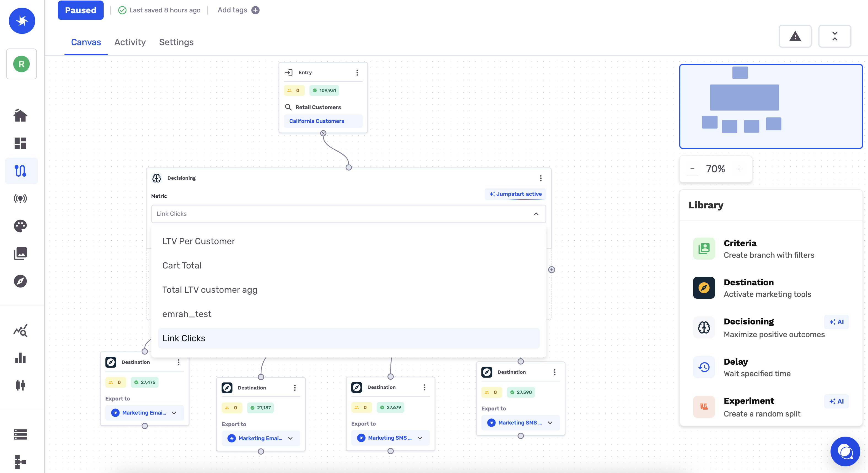
Task: Open Decisioning node three-dot menu
Action: [x=540, y=178]
